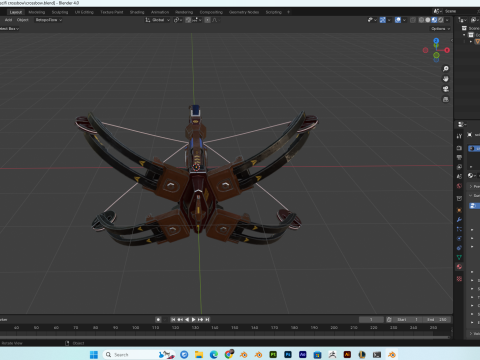The width and height of the screenshot is (480, 360).
Task: Open the Select Box tool dropdown
Action: 9,29
